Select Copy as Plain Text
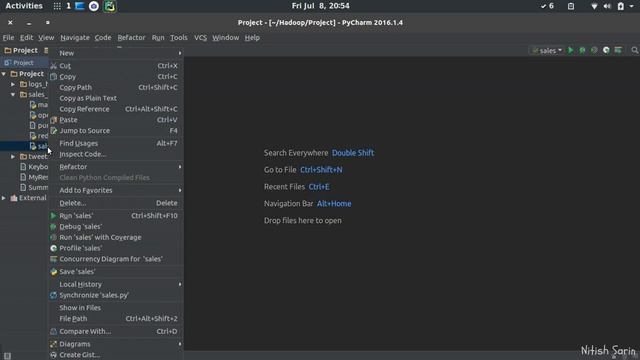This screenshot has width=640, height=360. click(116, 98)
